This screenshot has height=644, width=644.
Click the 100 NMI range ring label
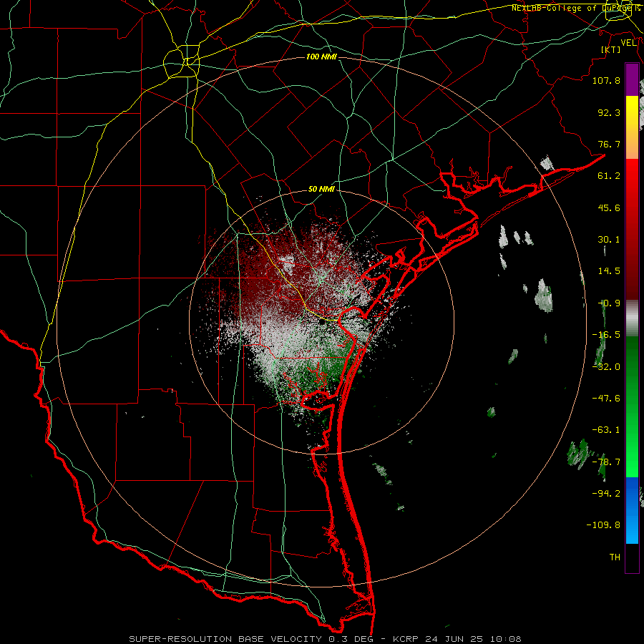(321, 57)
